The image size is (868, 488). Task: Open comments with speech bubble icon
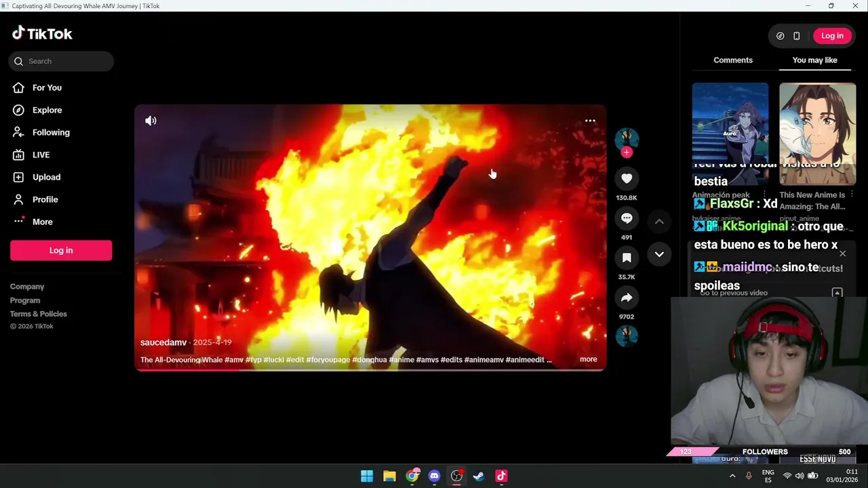[x=627, y=218]
